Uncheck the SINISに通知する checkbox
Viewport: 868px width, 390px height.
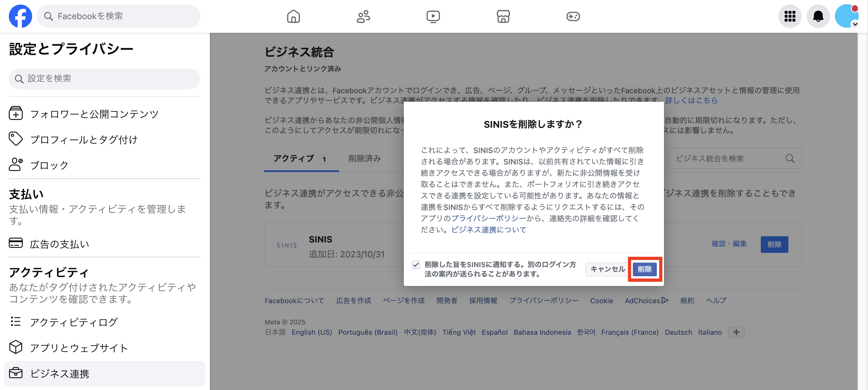[x=415, y=265]
